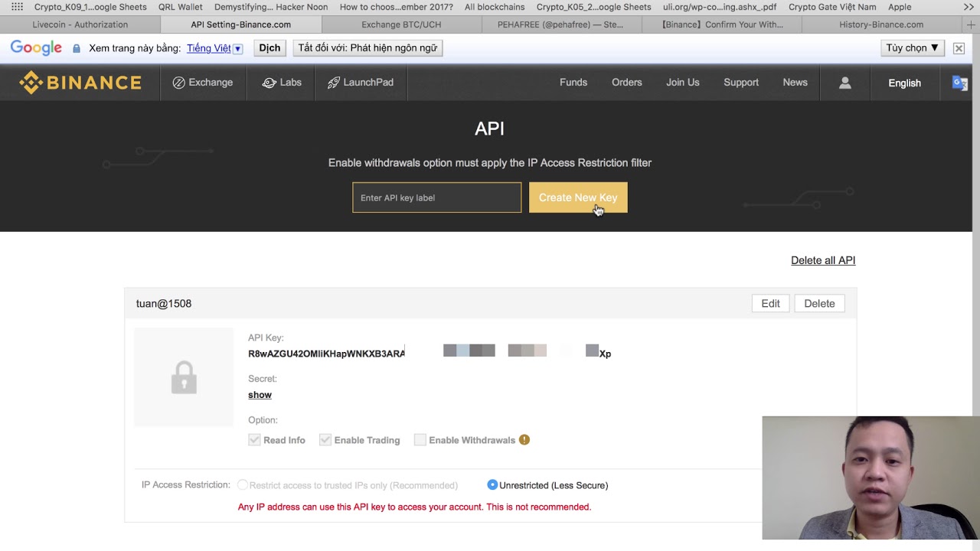This screenshot has height=551, width=980.
Task: Open the Support page
Action: pos(741,83)
